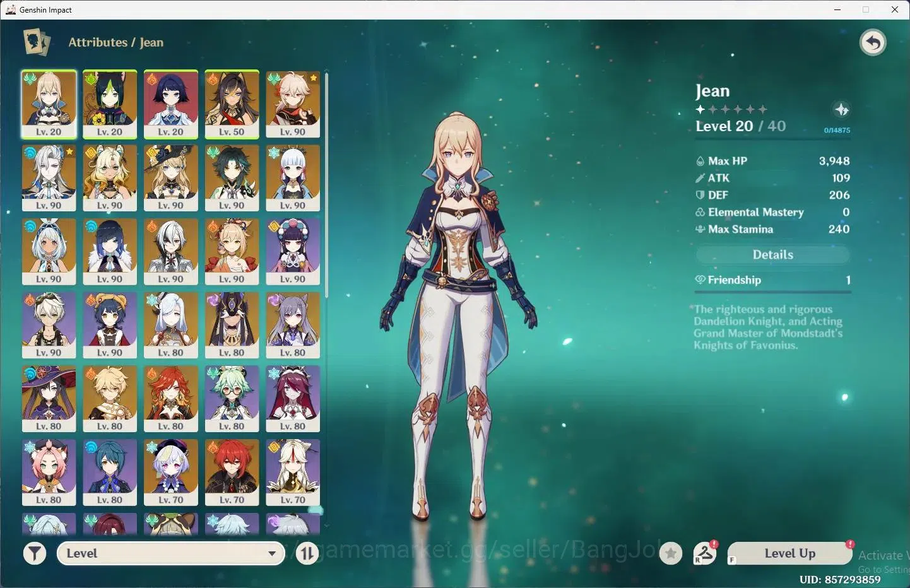Screen dimensions: 910x588
Task: Open Jean's stat Details button
Action: tap(773, 255)
